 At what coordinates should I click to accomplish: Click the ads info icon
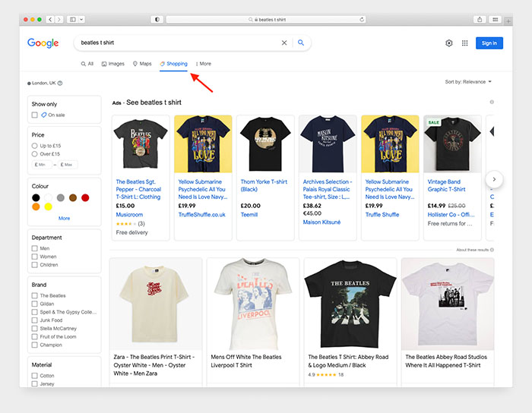(492, 102)
